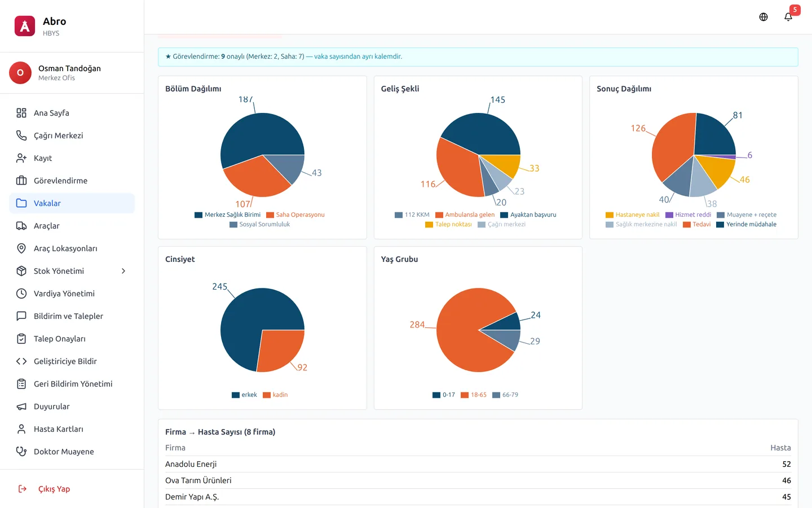812x508 pixels.
Task: Open the Duyurular page link
Action: coord(72,406)
